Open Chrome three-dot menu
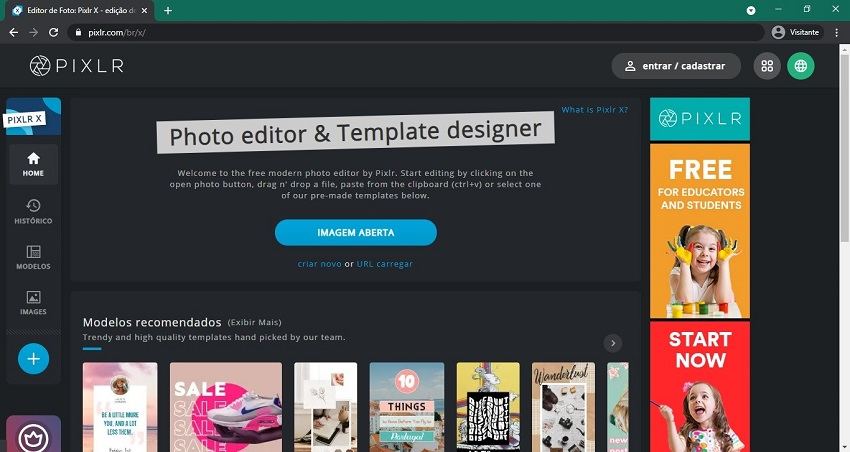 [x=836, y=32]
